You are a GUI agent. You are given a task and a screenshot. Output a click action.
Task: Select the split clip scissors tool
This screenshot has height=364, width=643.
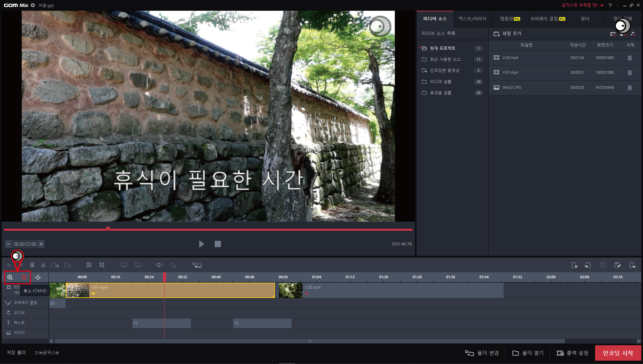(x=43, y=265)
